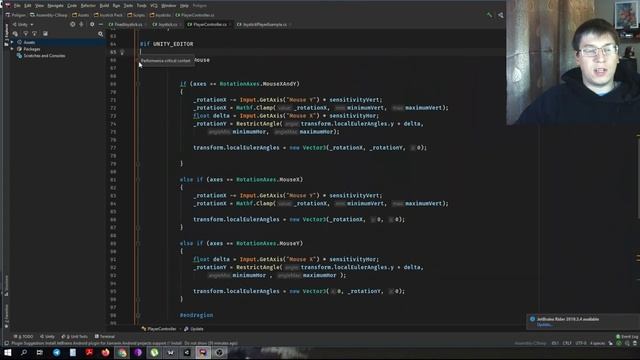This screenshot has width=640, height=360.
Task: Click the Scripts breadcrumb folder
Action: tap(136, 15)
